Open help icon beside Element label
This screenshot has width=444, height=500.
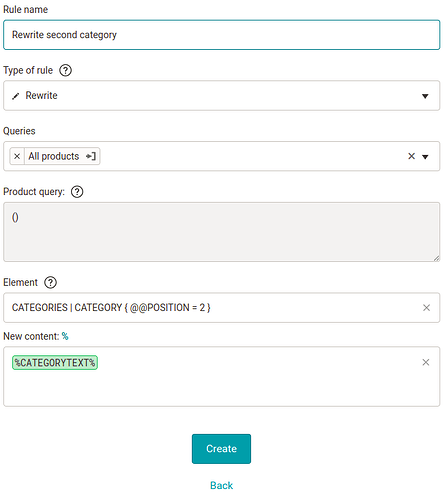click(x=50, y=282)
